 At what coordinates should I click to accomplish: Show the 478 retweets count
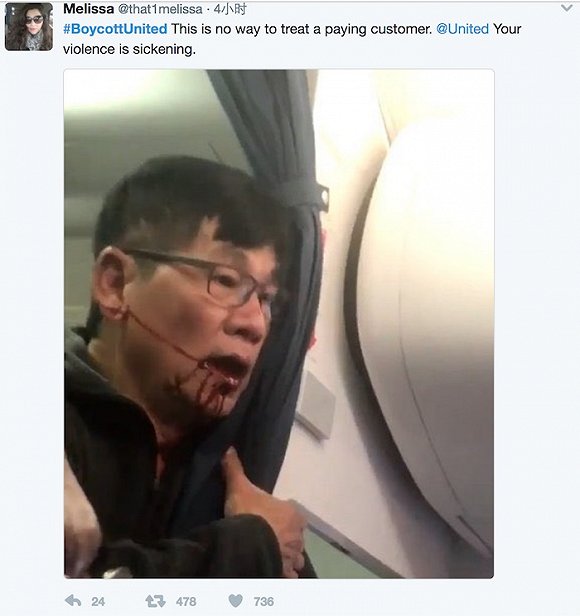[x=186, y=601]
